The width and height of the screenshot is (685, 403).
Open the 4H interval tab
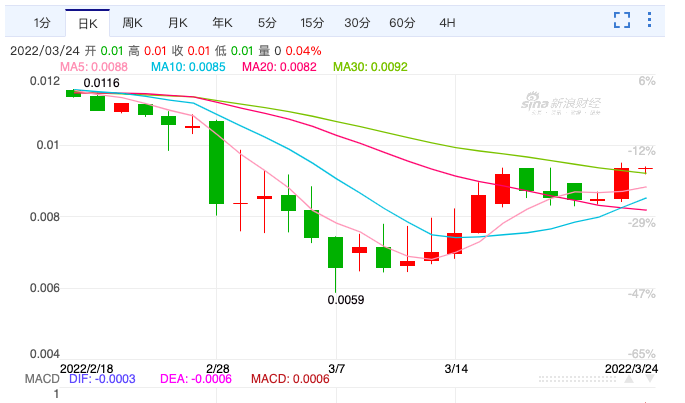click(x=447, y=22)
